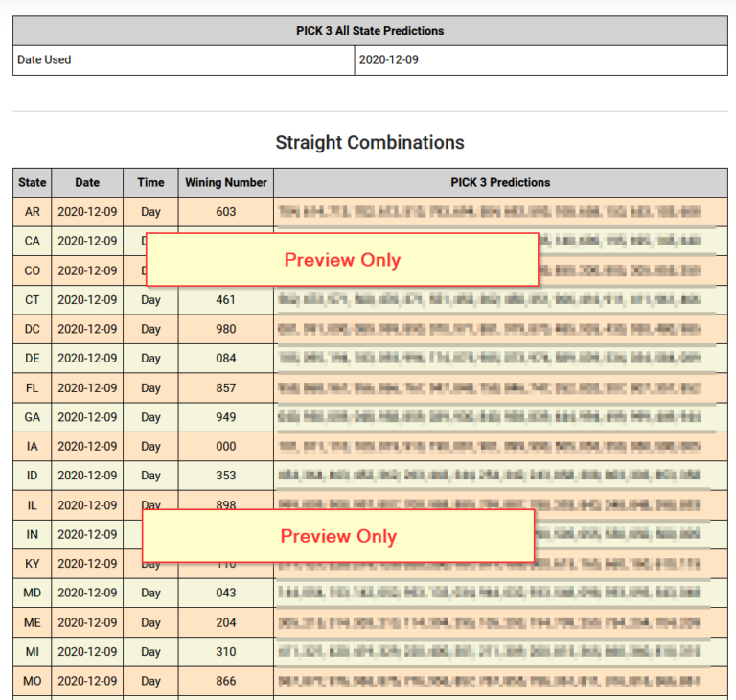
Task: Click the State column header
Action: coord(32,182)
